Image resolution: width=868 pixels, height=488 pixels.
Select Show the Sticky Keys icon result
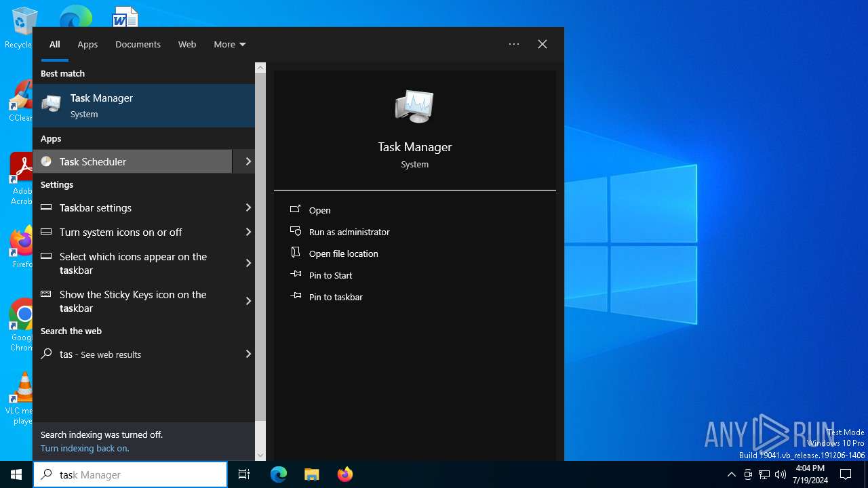coord(133,301)
